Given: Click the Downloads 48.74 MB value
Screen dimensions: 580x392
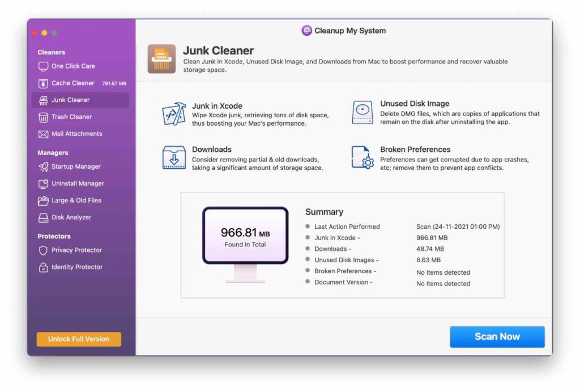Looking at the screenshot, I should point(430,249).
